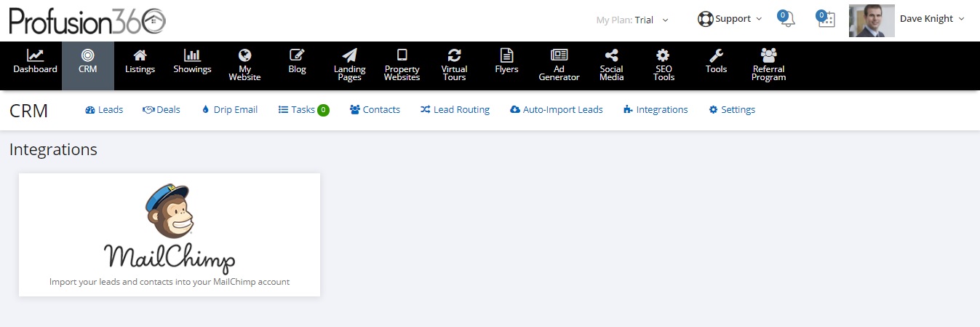Viewport: 980px width, 327px height.
Task: Select Landing Pages paper plane icon
Action: click(x=349, y=55)
